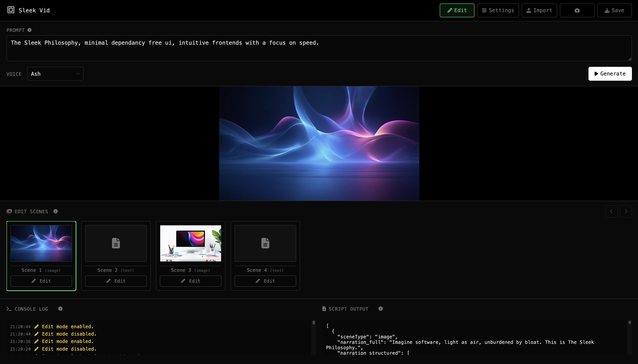Open Settings from the top toolbar

click(497, 10)
